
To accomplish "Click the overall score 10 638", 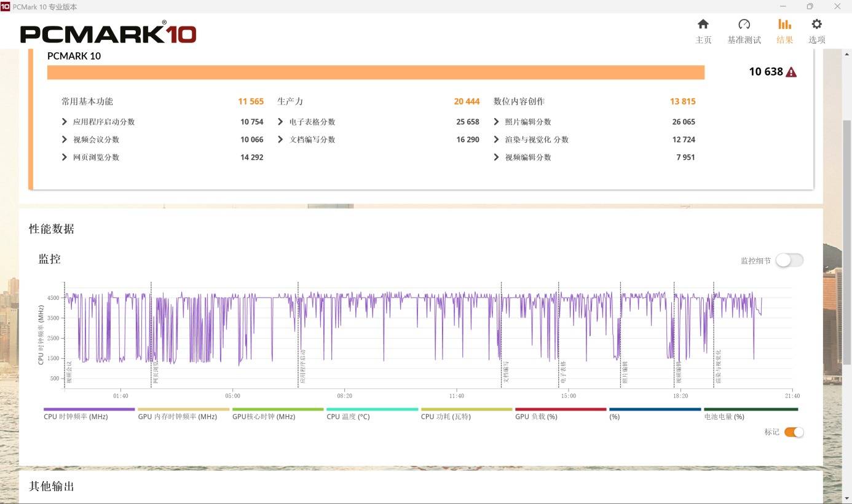I will tap(766, 72).
